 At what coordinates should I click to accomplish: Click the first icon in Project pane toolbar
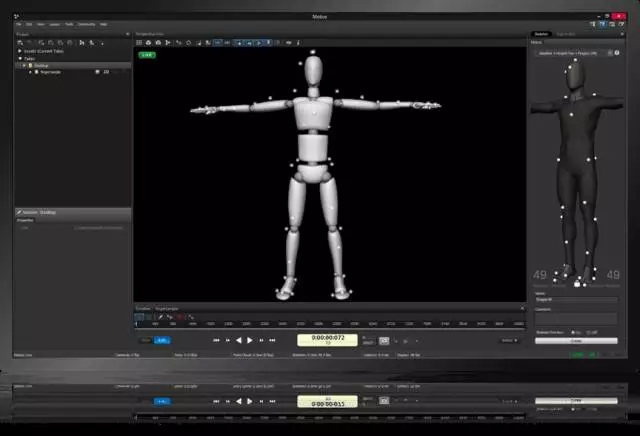coord(20,43)
